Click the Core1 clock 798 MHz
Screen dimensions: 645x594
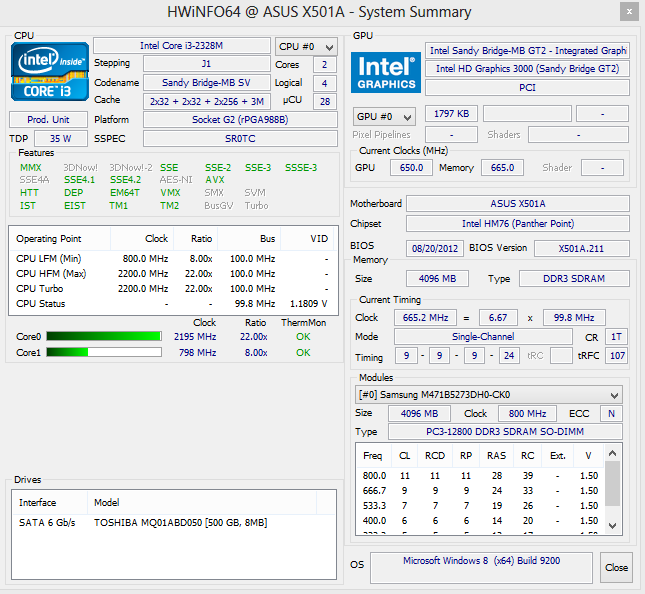197,353
